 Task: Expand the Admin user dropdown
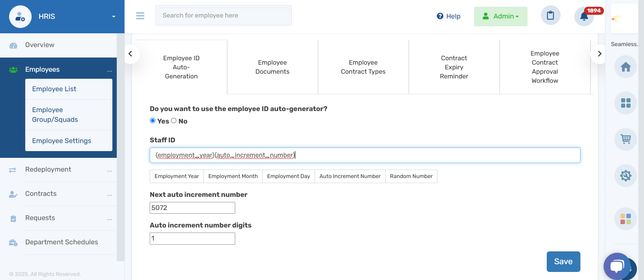pos(501,16)
